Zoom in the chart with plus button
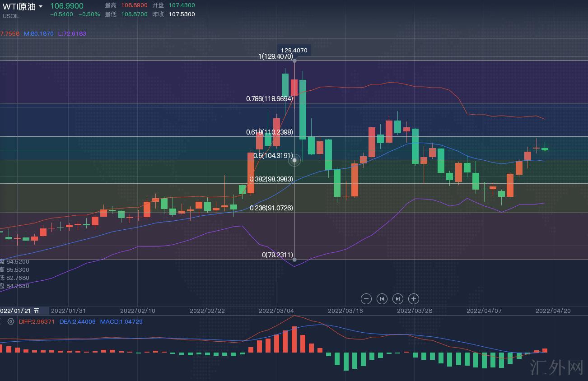The image size is (588, 381). tap(414, 298)
